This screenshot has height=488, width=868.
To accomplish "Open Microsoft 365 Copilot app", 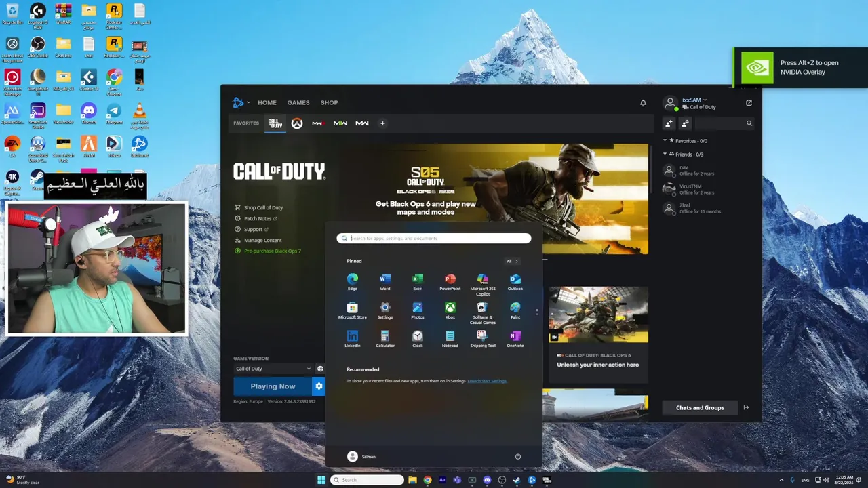I will 483,285.
